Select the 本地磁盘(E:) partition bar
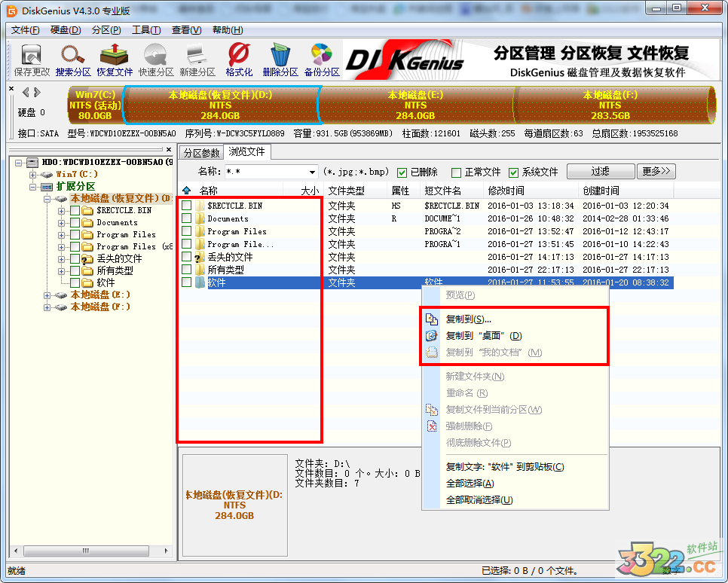 (x=415, y=105)
